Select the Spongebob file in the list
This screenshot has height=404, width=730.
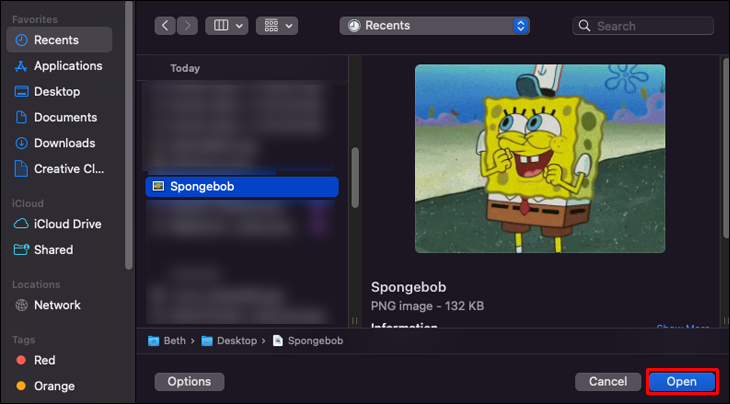click(x=241, y=187)
